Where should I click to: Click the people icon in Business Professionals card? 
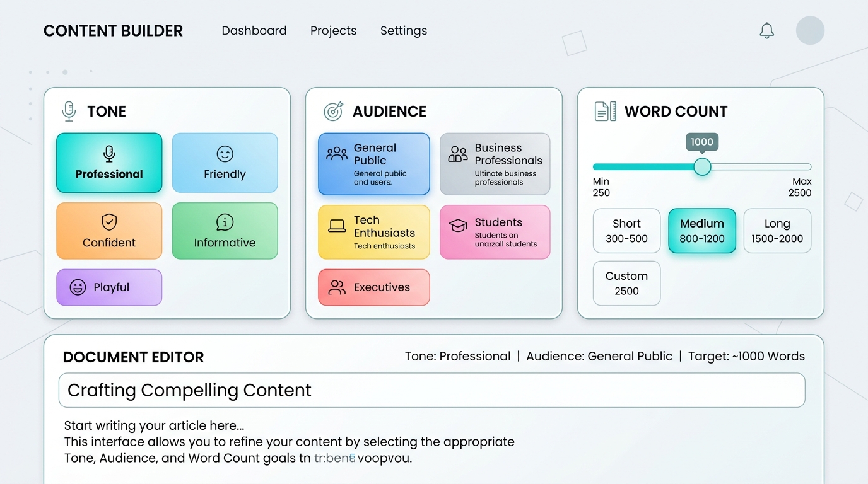point(458,153)
